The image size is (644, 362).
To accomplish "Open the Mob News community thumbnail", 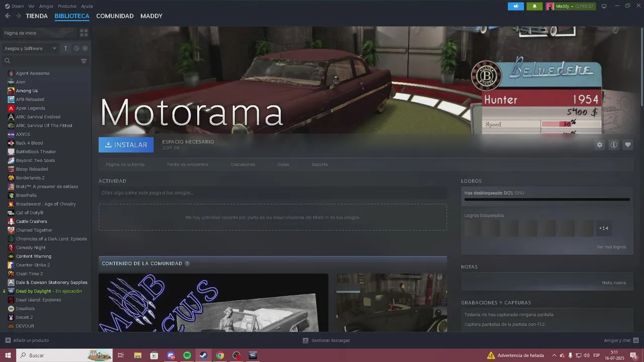I will click(x=213, y=303).
